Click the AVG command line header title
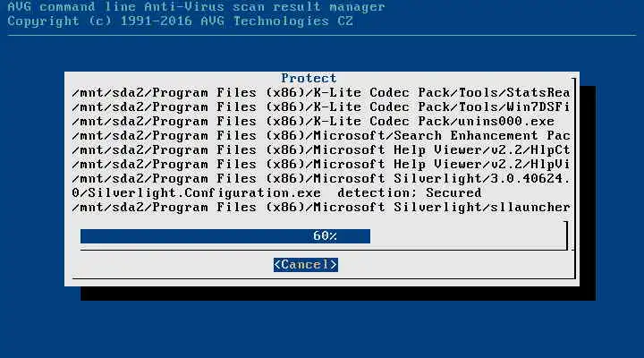 coord(196,7)
